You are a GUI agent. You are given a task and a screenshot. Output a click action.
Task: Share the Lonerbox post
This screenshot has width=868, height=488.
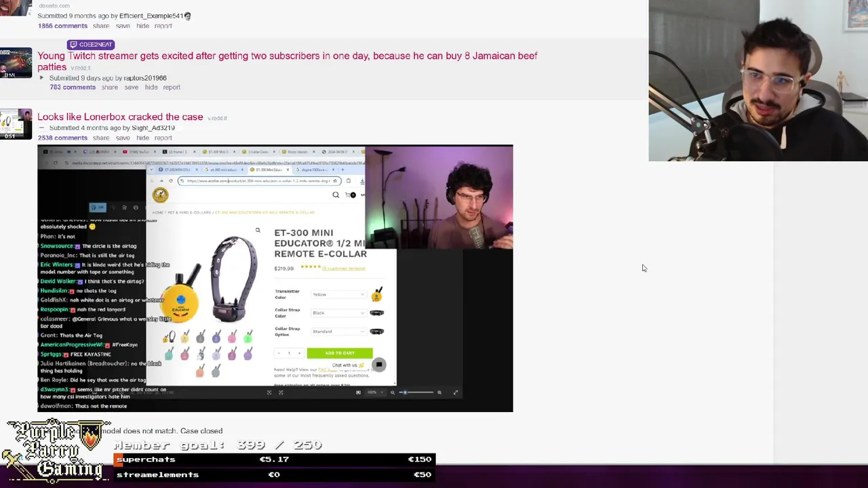point(101,138)
